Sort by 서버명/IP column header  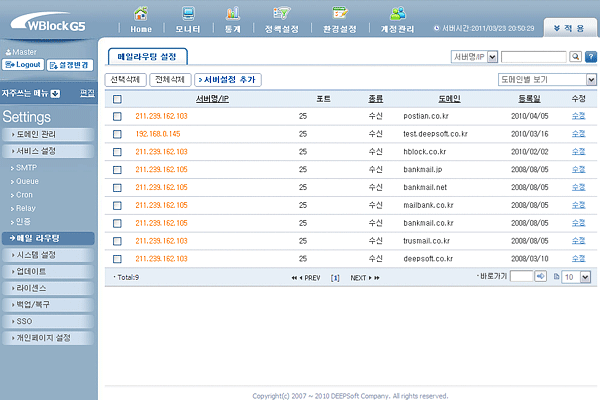pos(212,99)
